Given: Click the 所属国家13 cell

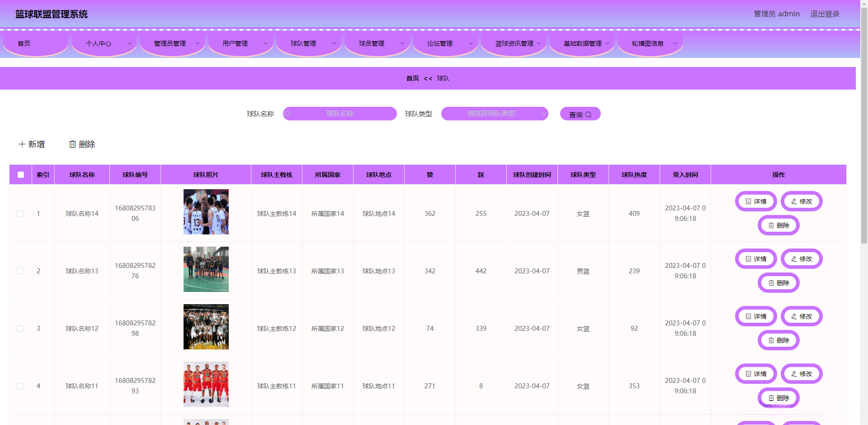Looking at the screenshot, I should click(x=328, y=271).
